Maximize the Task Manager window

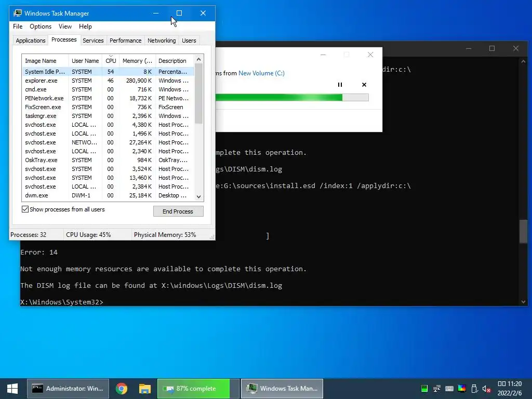pyautogui.click(x=179, y=13)
